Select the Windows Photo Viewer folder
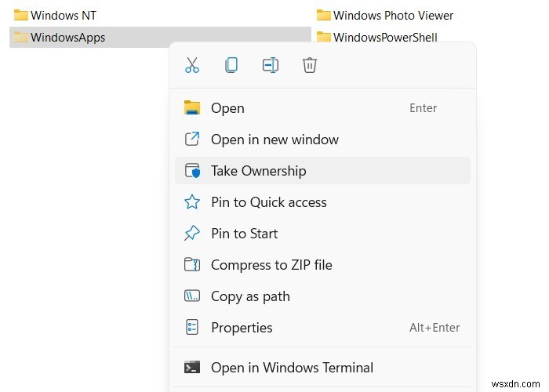 click(x=385, y=15)
